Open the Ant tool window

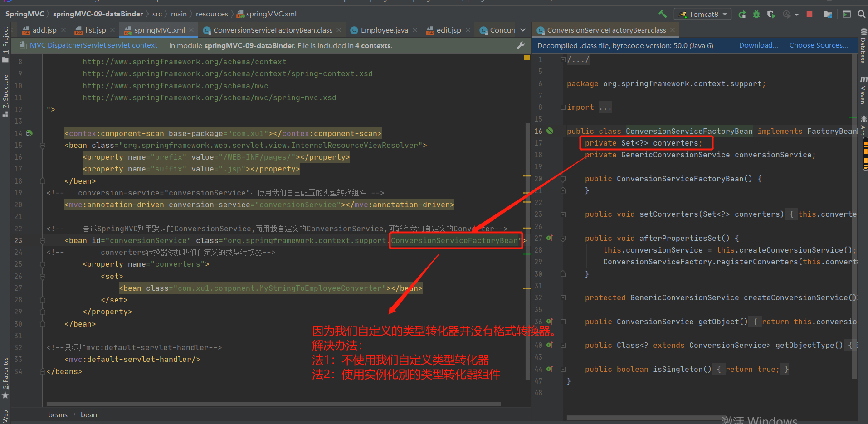(863, 126)
